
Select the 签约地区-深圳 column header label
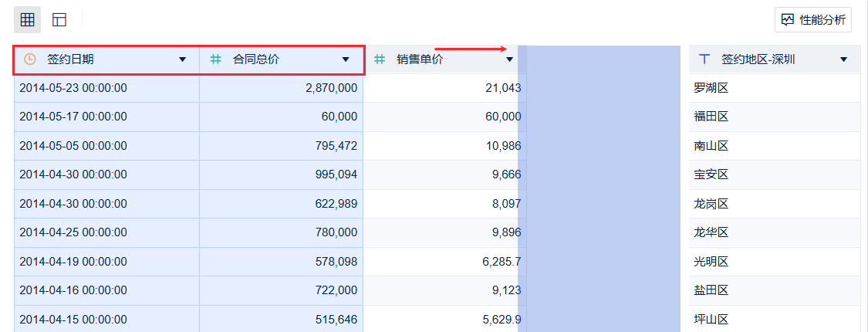[x=758, y=59]
